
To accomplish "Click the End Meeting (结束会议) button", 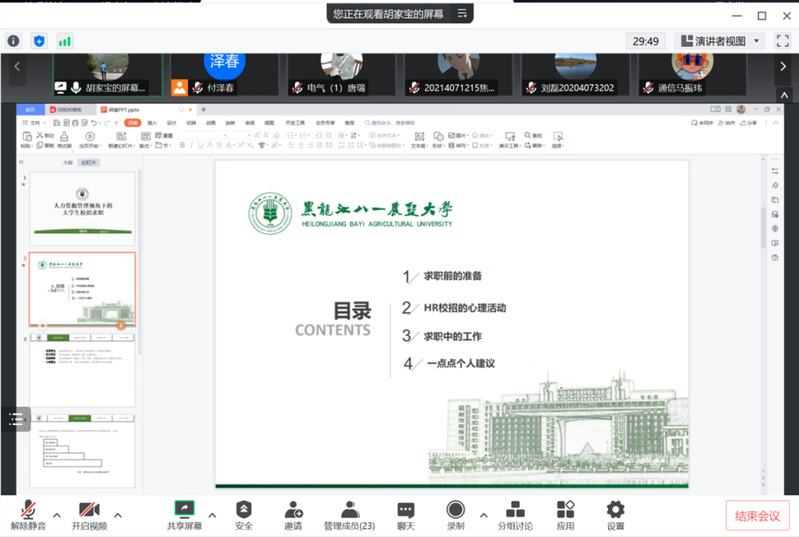I will click(757, 515).
